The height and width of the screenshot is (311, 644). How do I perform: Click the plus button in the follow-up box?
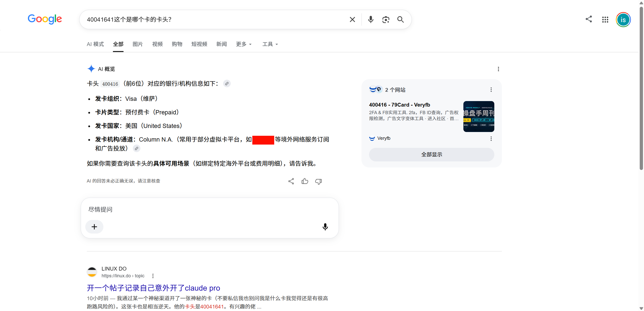coord(94,227)
